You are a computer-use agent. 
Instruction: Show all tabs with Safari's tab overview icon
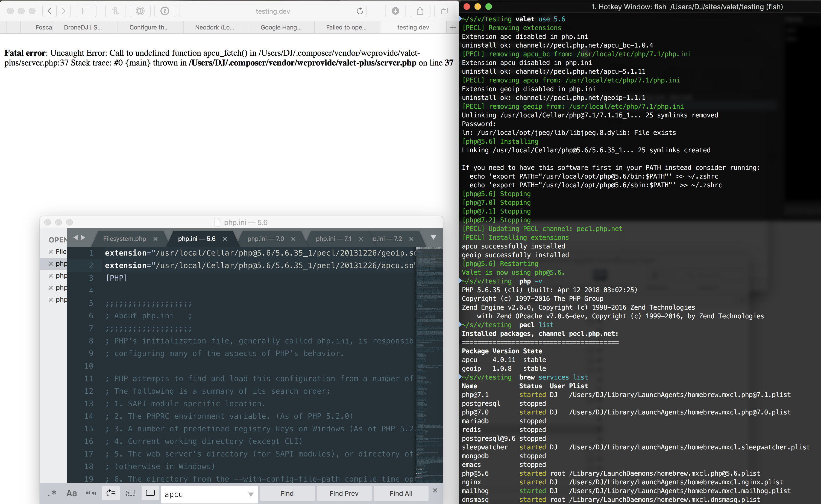tap(444, 11)
